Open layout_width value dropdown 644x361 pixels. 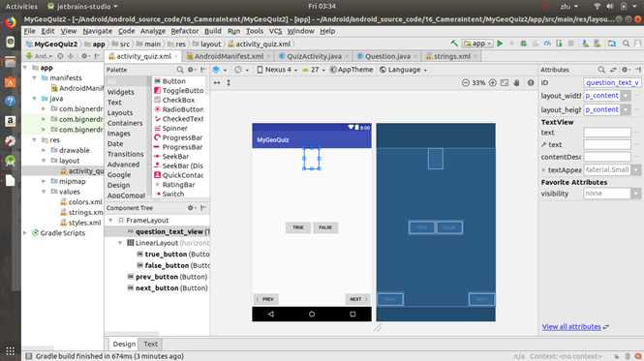[626, 96]
